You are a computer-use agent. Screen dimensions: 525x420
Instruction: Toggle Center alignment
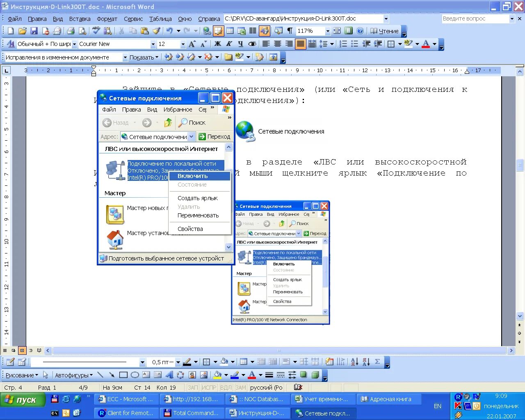(278, 44)
